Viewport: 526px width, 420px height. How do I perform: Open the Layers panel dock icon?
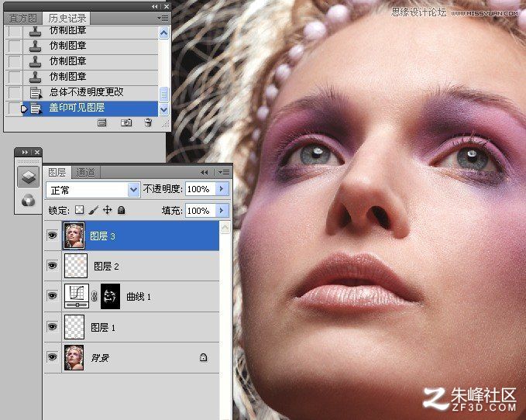[28, 177]
